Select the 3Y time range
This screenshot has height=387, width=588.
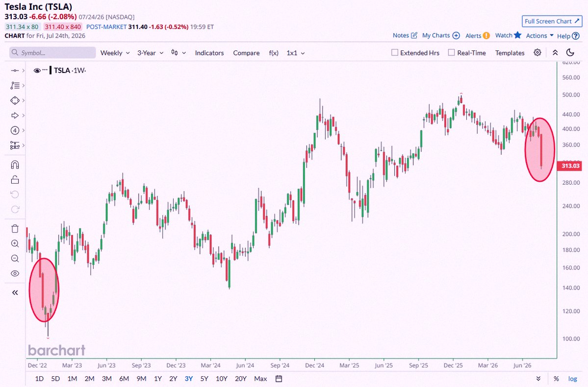[189, 379]
